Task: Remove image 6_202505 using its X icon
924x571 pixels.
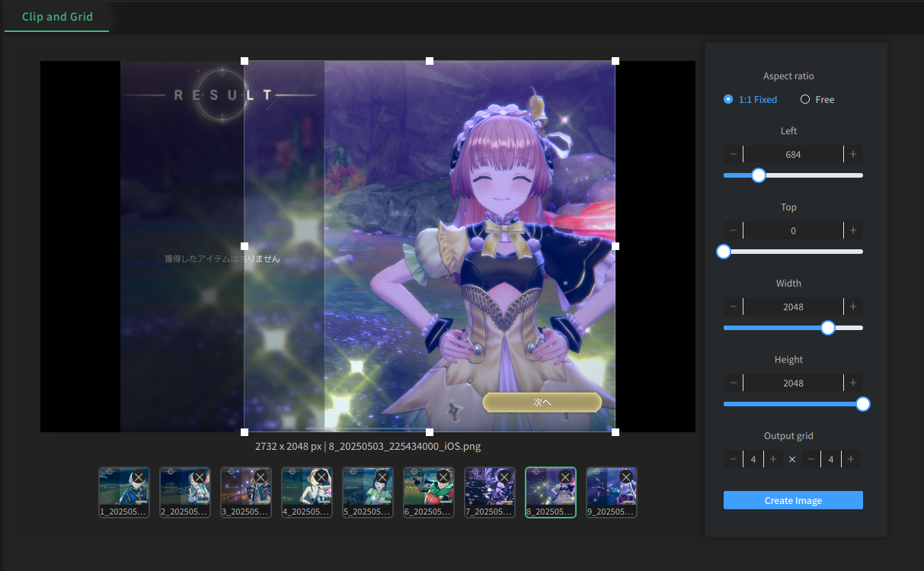Action: pos(443,477)
